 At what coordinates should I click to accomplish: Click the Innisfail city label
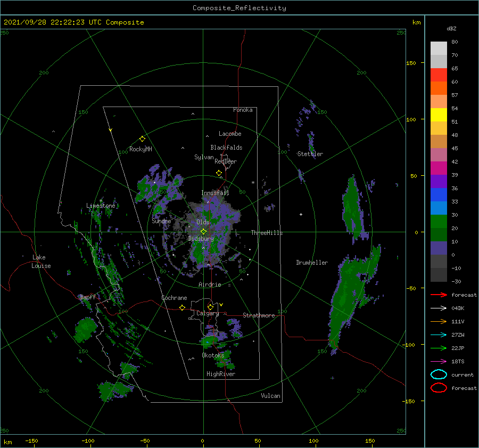point(215,193)
